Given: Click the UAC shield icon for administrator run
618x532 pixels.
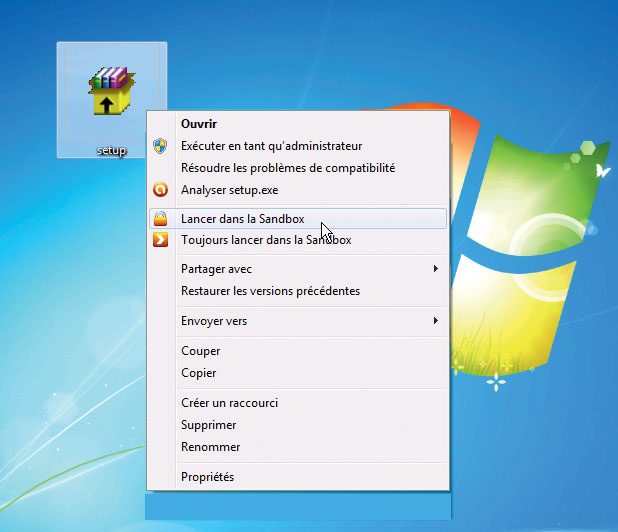Looking at the screenshot, I should (160, 146).
